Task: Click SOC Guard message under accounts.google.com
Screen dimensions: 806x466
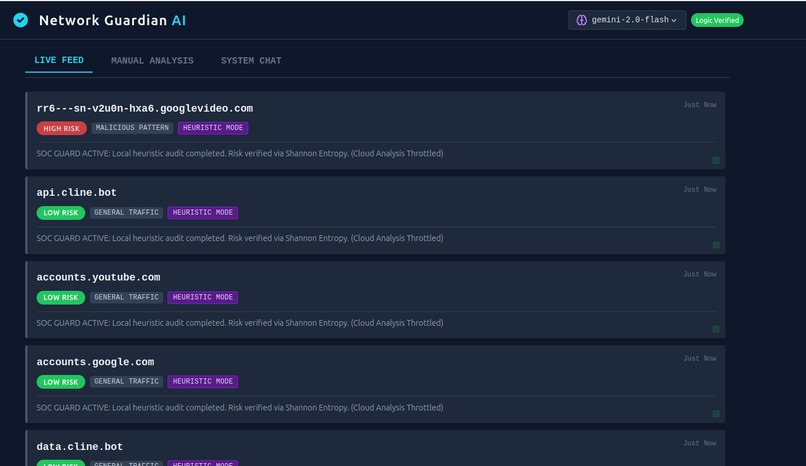Action: coord(240,407)
